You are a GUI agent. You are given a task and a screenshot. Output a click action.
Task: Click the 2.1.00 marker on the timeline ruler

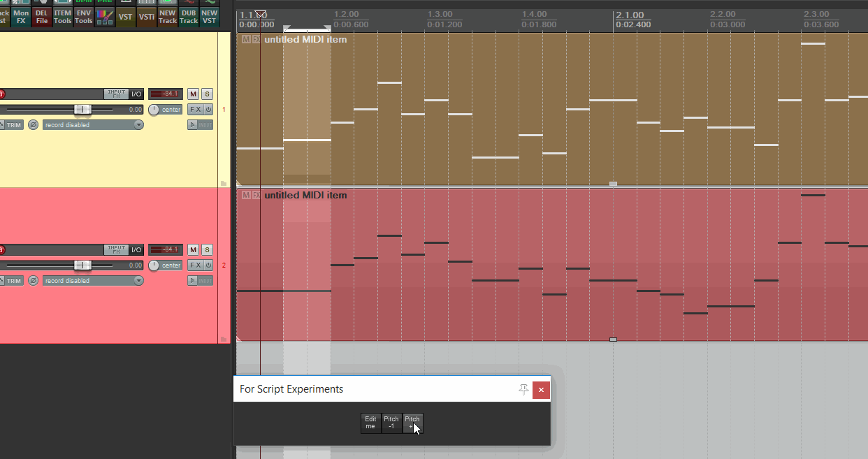[x=630, y=15]
